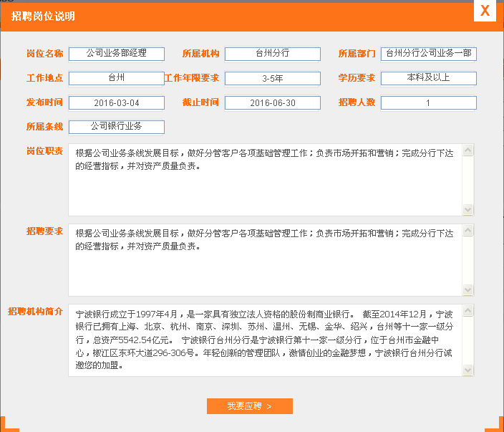Viewport: 504px width, 432px height.
Task: Click the scroll down arrow in 招聘机构简介 box
Action: (x=468, y=370)
